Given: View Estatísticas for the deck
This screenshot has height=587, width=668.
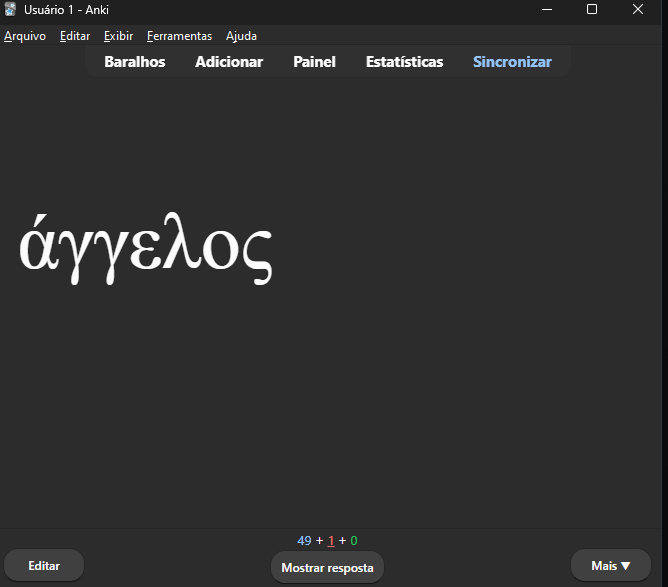Looking at the screenshot, I should pos(404,62).
